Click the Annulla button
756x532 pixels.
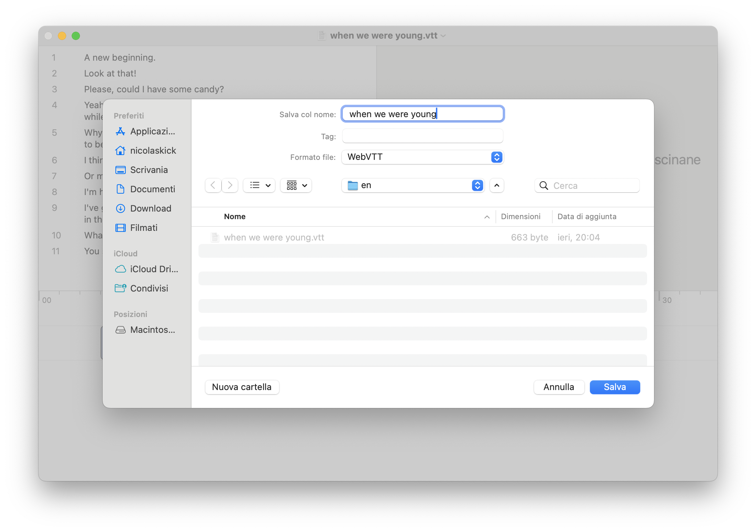559,387
